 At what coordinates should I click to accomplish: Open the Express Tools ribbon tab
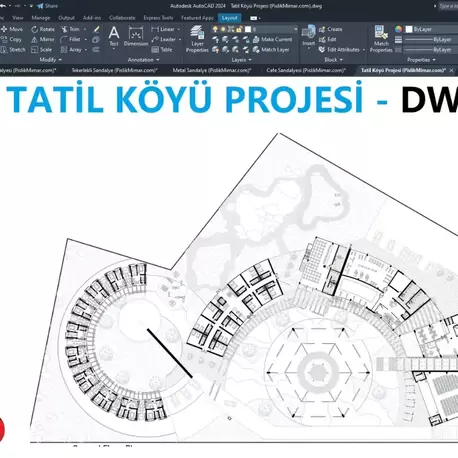click(x=158, y=18)
